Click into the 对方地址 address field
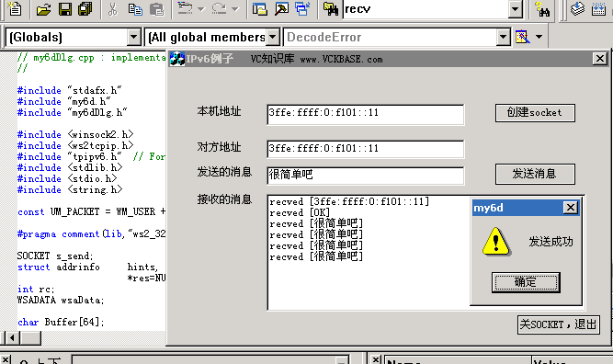The image size is (613, 364). [366, 149]
